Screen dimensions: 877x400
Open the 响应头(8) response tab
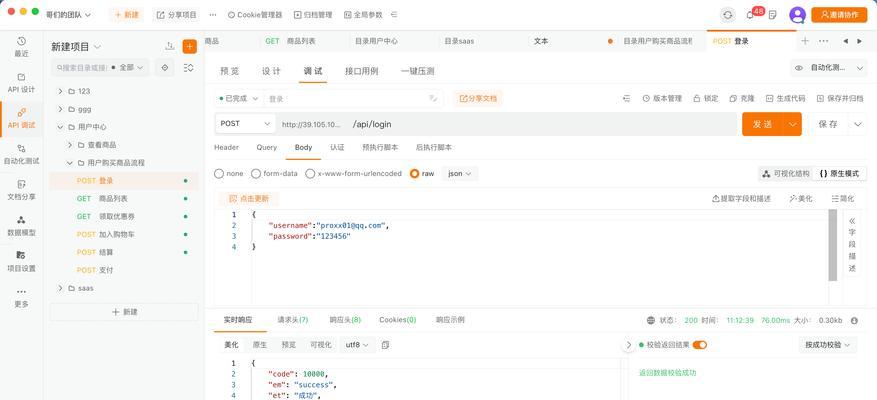pyautogui.click(x=345, y=320)
